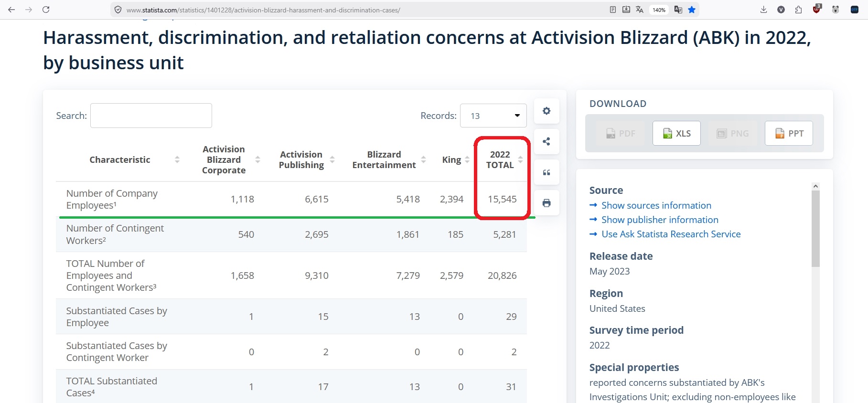Viewport: 868px width, 403px height.
Task: Download the statistic as PPT
Action: point(789,133)
